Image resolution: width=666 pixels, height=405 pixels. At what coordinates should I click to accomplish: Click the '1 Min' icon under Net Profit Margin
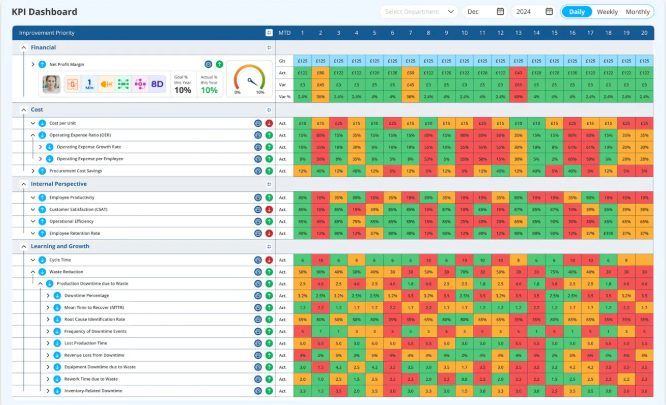coord(90,84)
